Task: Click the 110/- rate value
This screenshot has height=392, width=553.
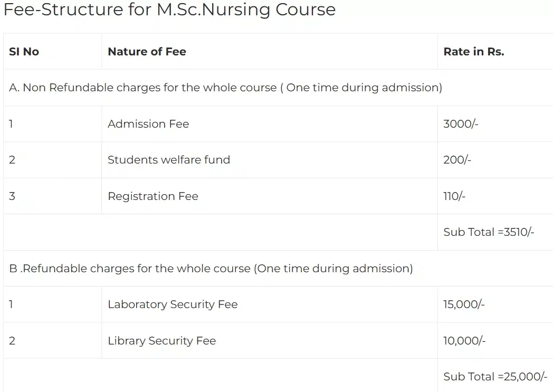Action: pyautogui.click(x=454, y=196)
